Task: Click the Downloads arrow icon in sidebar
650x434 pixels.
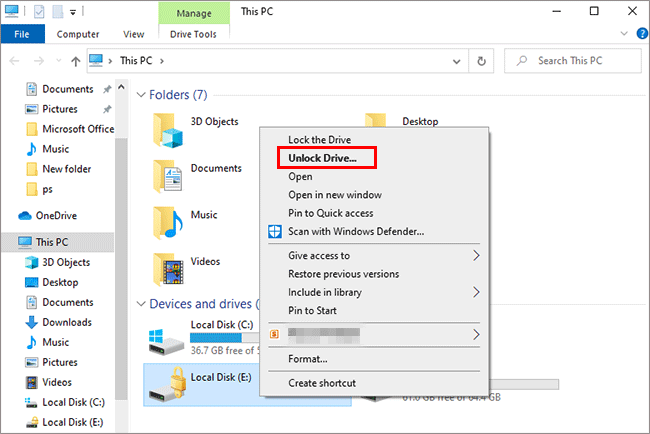Action: tap(32, 322)
